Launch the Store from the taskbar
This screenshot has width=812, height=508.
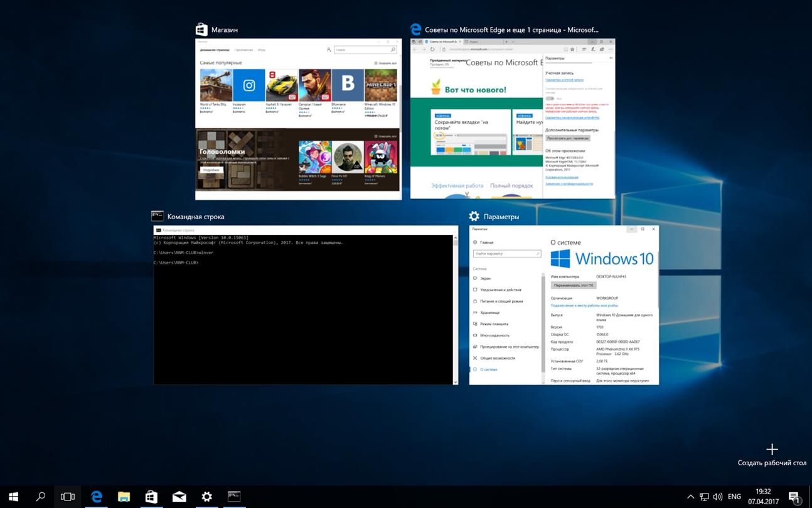click(151, 496)
